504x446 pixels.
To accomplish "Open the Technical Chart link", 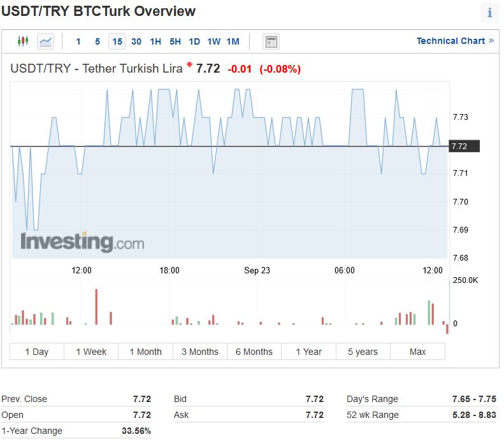I will point(455,41).
